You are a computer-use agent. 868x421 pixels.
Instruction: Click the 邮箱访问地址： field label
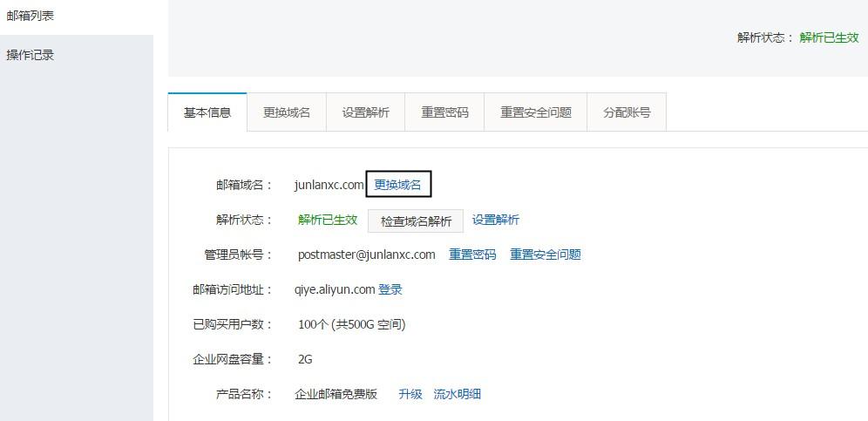click(x=233, y=289)
